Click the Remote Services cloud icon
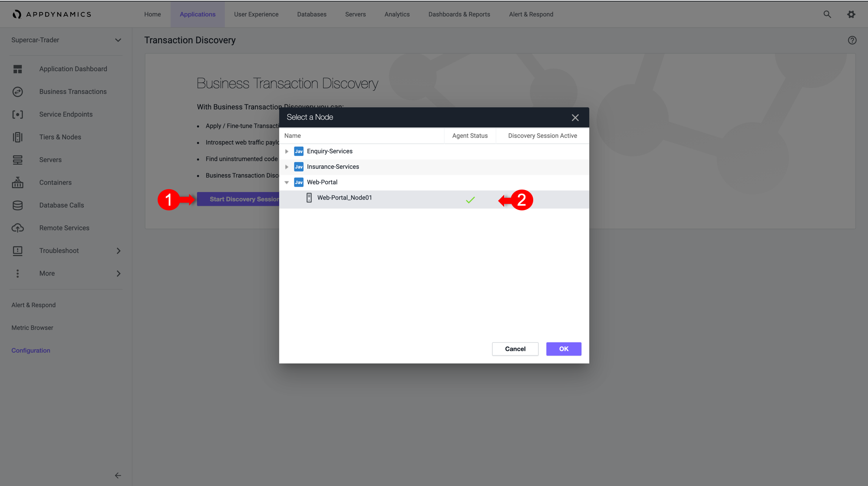This screenshot has width=868, height=486. [x=17, y=228]
